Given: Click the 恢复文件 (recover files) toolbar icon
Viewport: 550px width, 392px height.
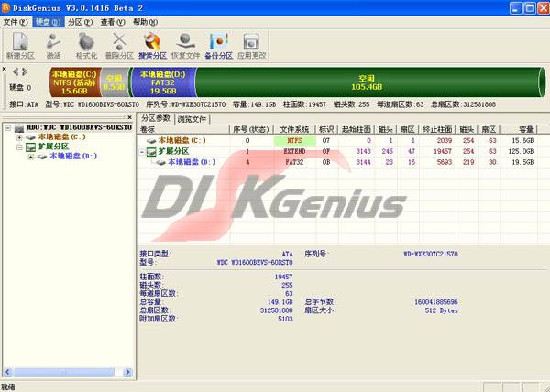Looking at the screenshot, I should [x=185, y=46].
